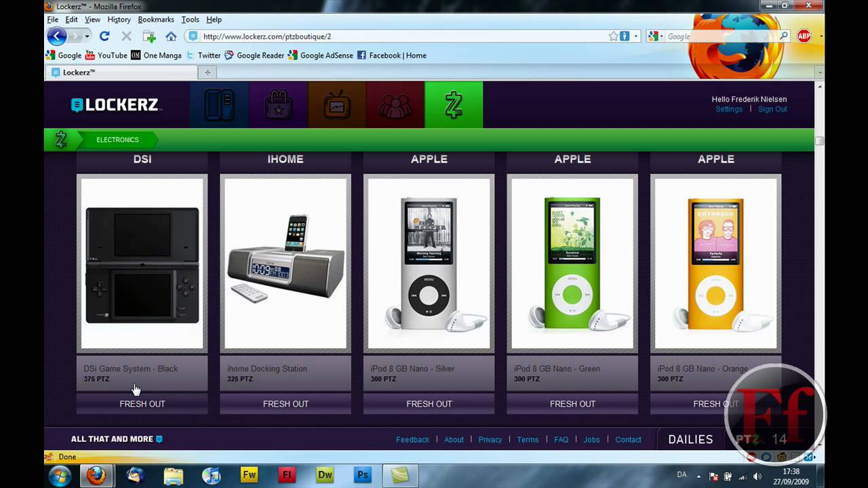Image resolution: width=868 pixels, height=488 pixels.
Task: Open the Google Reader bookmark
Action: click(x=254, y=56)
